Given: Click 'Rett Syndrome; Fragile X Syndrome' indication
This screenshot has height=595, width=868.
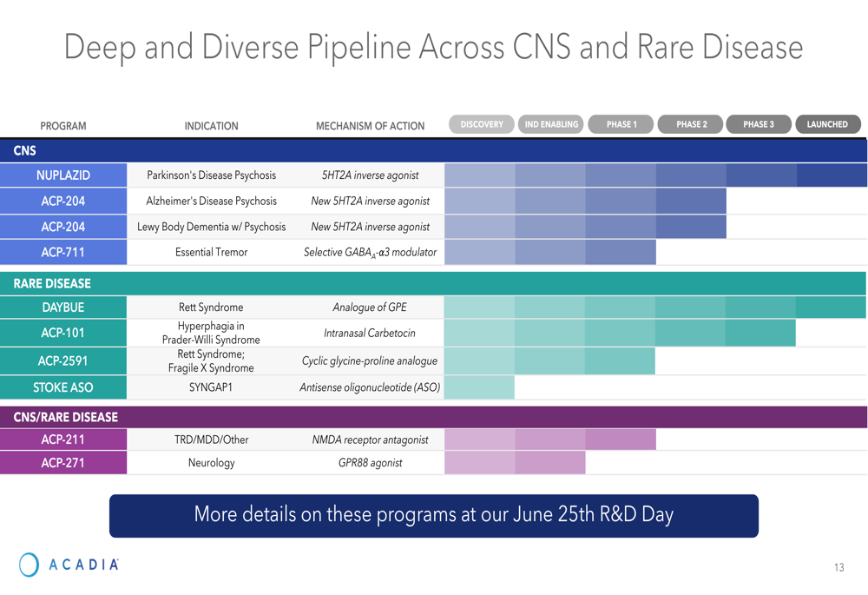Looking at the screenshot, I should click(x=211, y=361).
